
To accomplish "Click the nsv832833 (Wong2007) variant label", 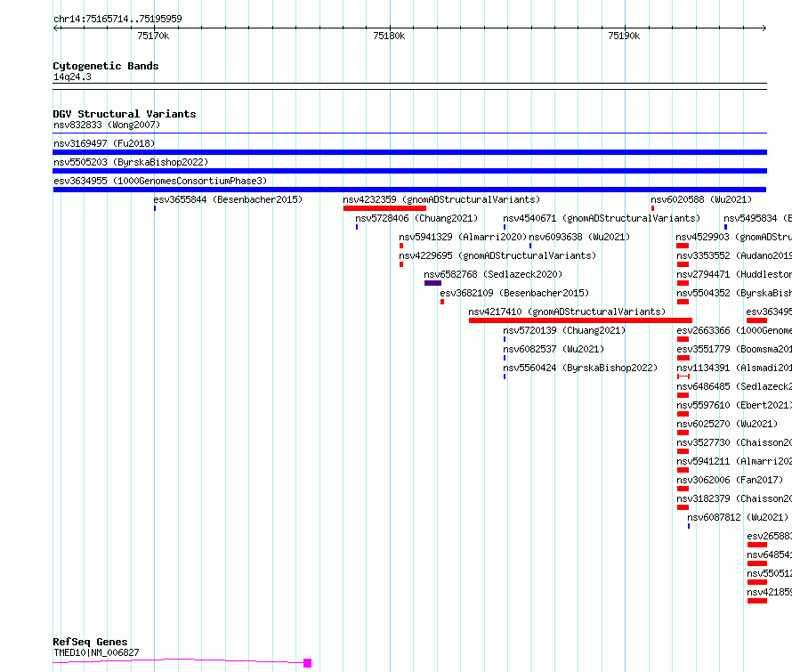I will [x=107, y=125].
